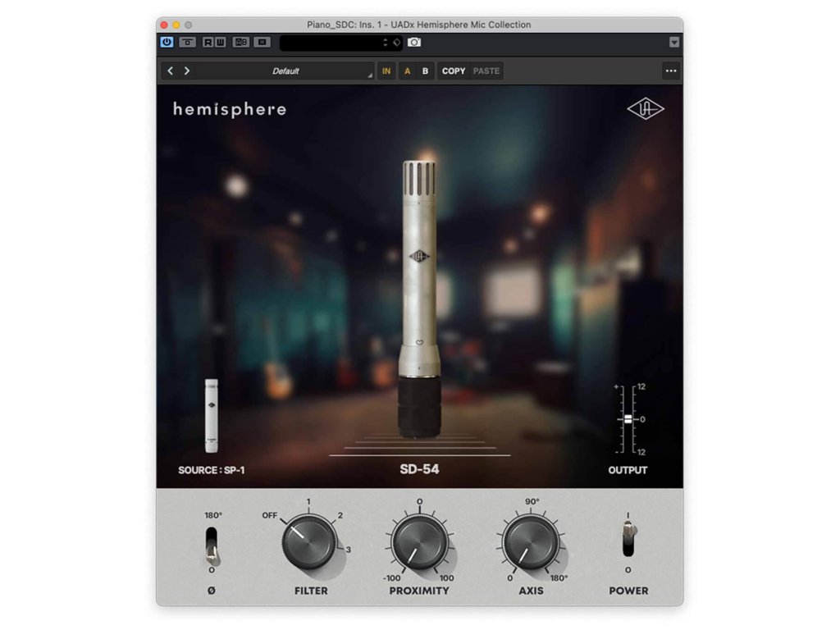The image size is (840, 630).
Task: Click the FILTER knob
Action: tap(308, 542)
